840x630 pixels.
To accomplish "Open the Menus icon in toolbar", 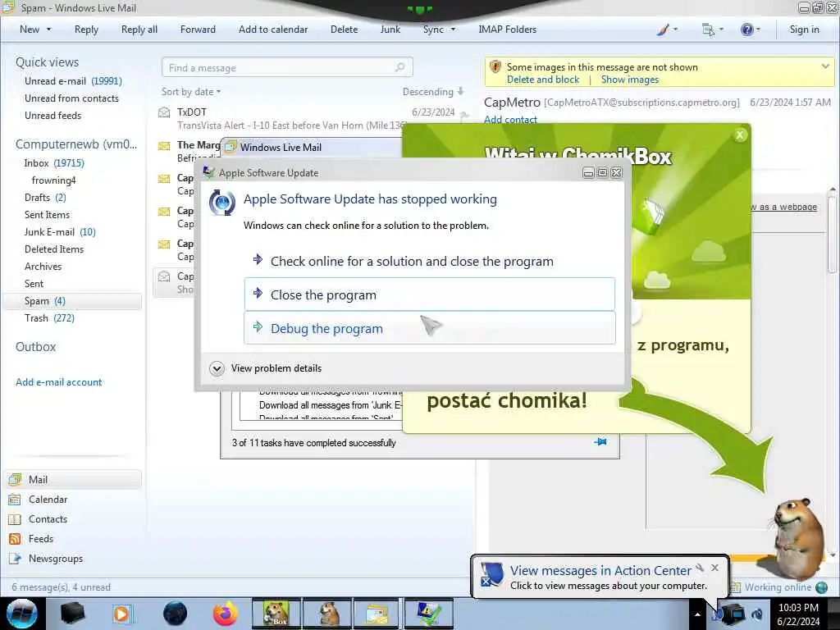I will point(708,30).
